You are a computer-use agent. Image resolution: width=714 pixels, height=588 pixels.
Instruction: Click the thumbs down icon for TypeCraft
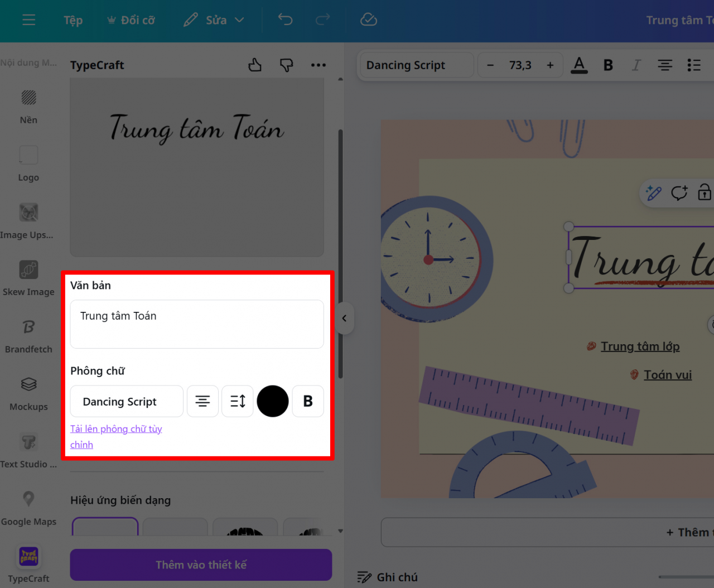coord(286,65)
